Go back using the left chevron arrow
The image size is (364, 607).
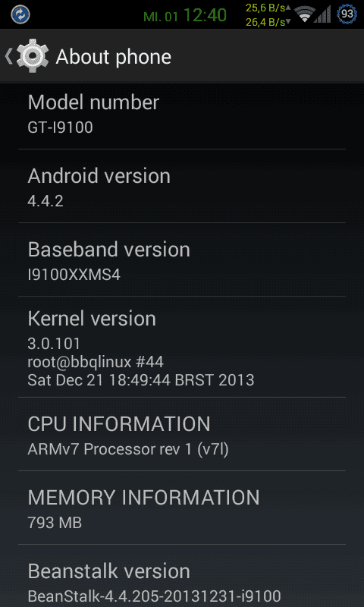8,56
